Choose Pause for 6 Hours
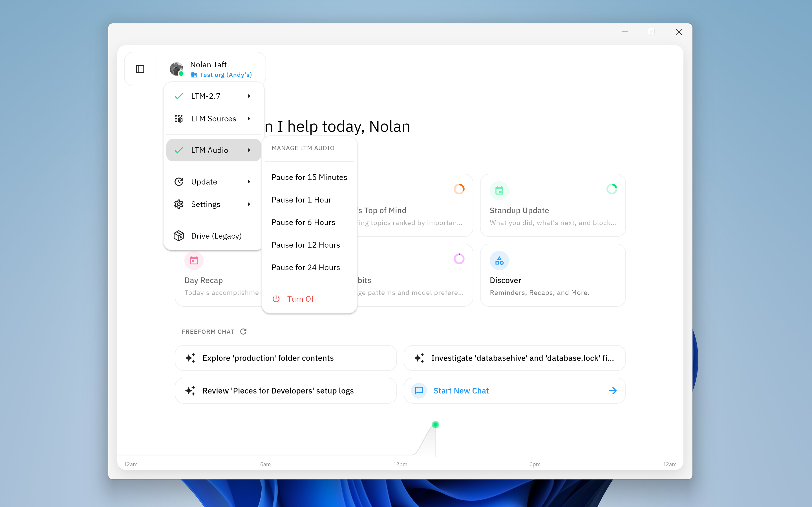The width and height of the screenshot is (812, 507). tap(303, 222)
